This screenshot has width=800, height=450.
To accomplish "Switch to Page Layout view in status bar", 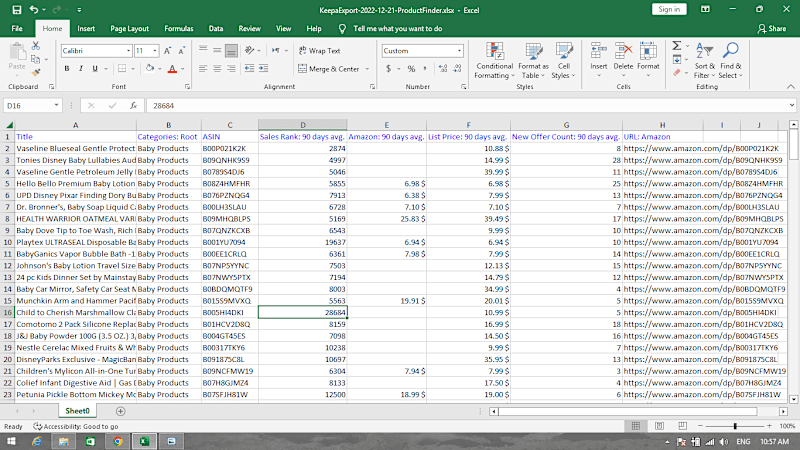I will point(659,426).
